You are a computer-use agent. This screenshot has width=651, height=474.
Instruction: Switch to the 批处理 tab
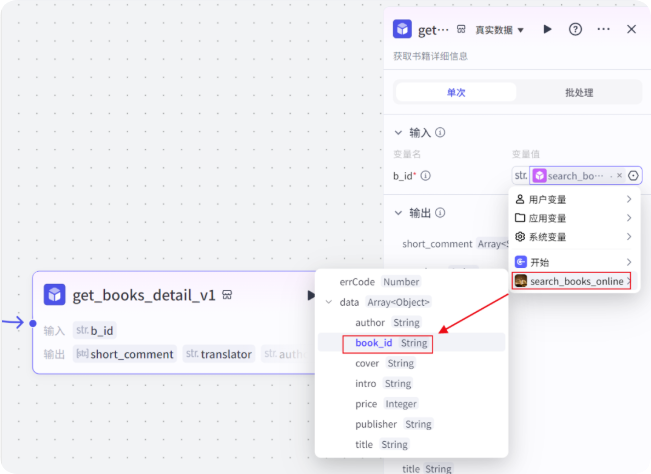point(579,92)
